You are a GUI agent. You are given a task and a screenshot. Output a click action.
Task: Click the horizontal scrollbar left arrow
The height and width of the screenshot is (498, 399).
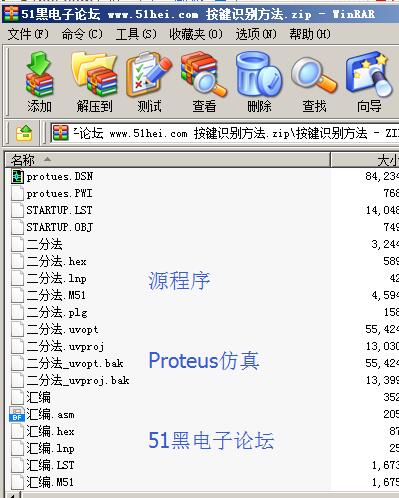tap(12, 495)
